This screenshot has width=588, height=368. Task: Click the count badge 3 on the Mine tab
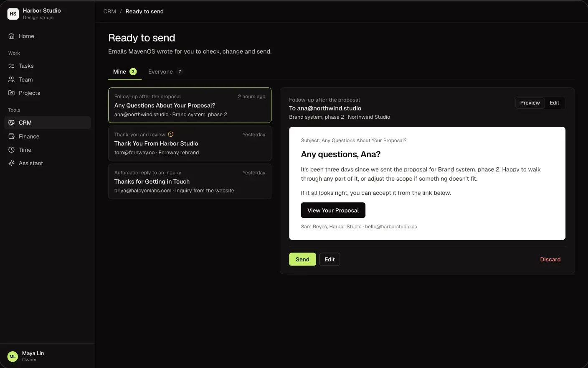coord(133,72)
